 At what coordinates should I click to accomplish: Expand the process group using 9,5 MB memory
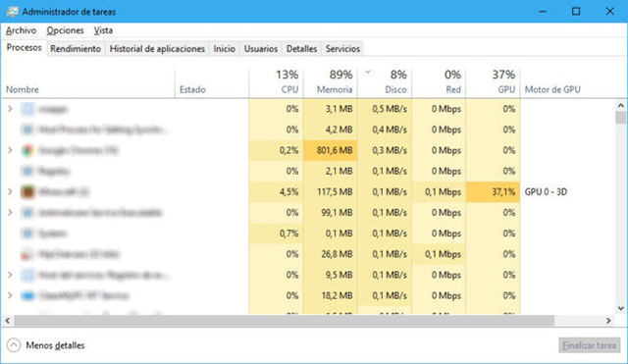(x=10, y=275)
